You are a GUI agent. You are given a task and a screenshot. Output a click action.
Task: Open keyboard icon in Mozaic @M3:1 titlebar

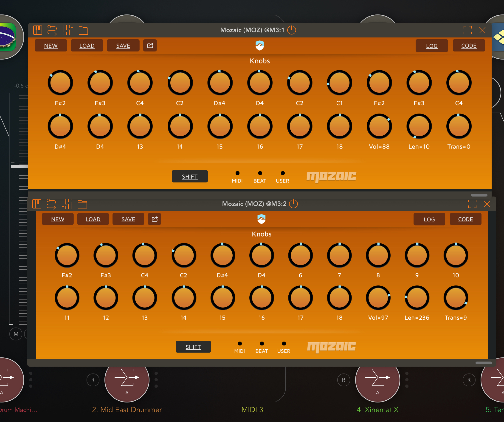coord(37,30)
